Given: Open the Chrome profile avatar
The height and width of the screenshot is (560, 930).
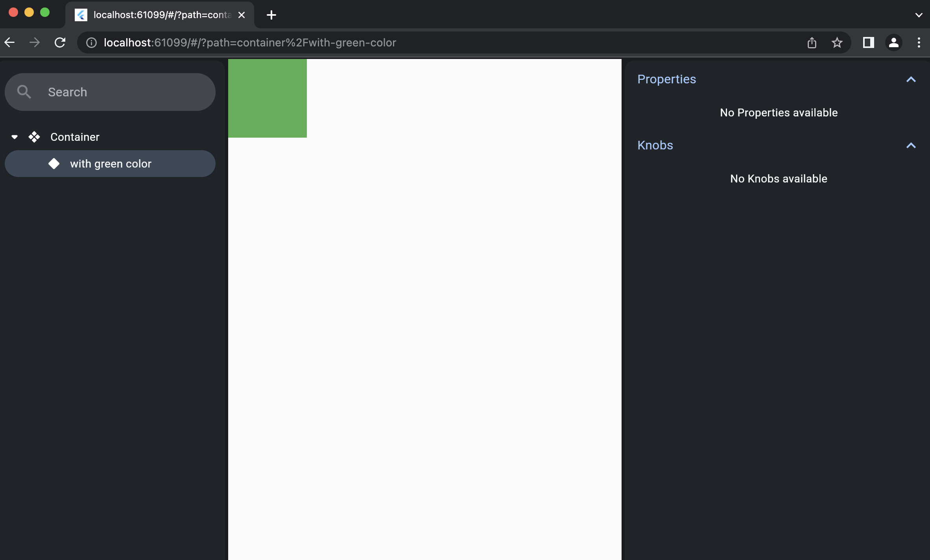Looking at the screenshot, I should click(893, 42).
